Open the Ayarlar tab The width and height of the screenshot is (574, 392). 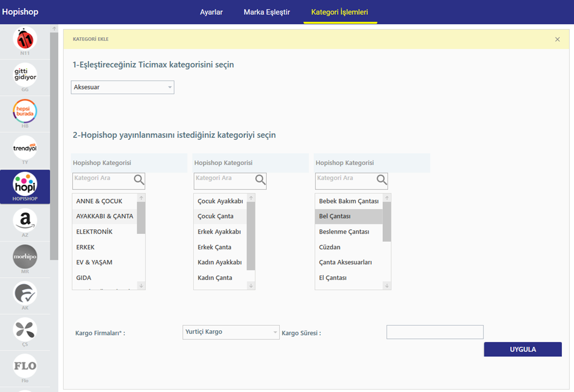click(x=211, y=12)
